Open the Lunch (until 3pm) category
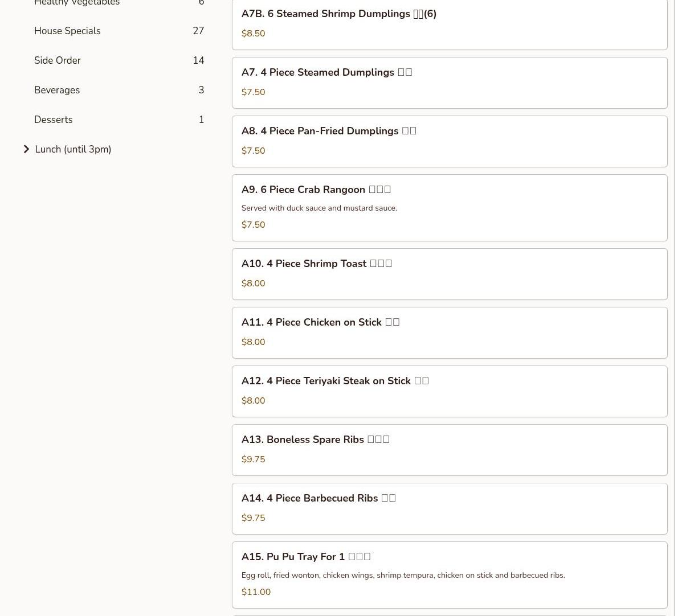Image resolution: width=686 pixels, height=616 pixels. (x=73, y=149)
